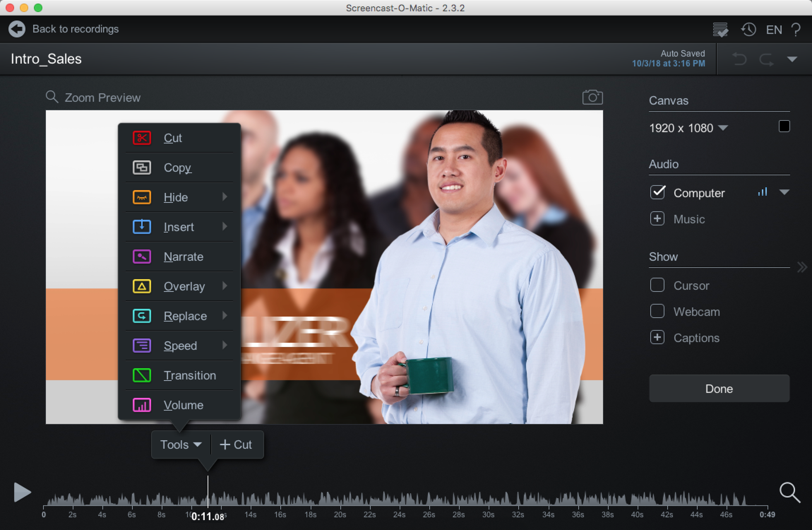Click the screenshot camera icon
The width and height of the screenshot is (812, 530).
592,96
